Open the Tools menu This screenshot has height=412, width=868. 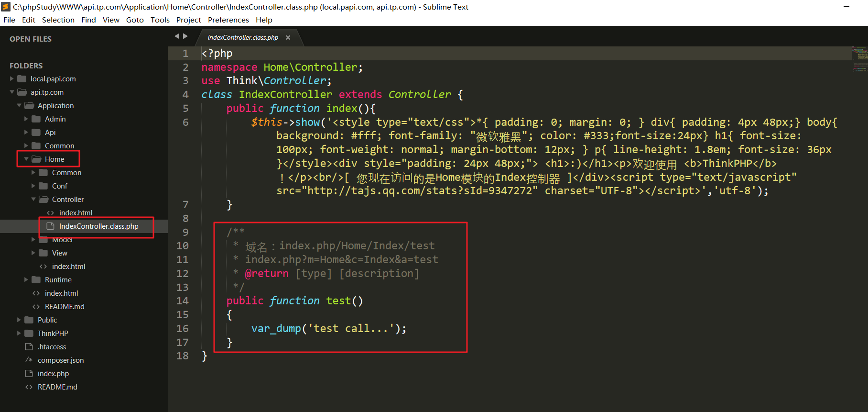click(x=160, y=20)
